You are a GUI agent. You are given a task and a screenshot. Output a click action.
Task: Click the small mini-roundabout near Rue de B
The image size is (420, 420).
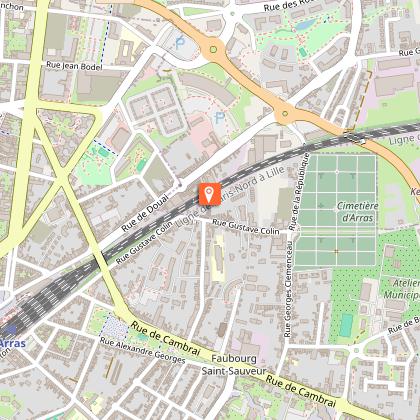click(356, 350)
